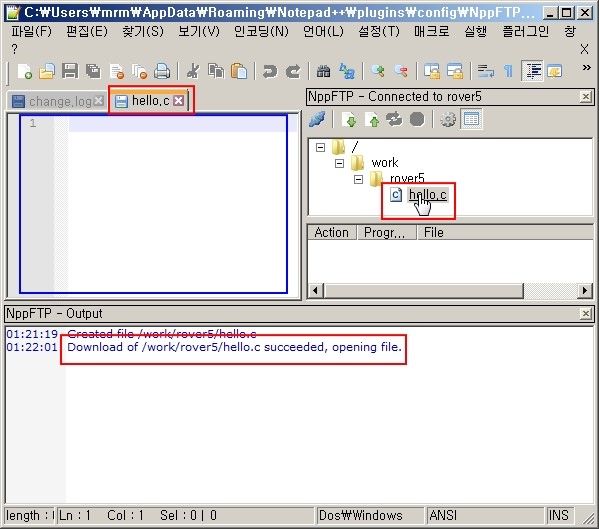Click the Save All toolbar icon

point(93,71)
